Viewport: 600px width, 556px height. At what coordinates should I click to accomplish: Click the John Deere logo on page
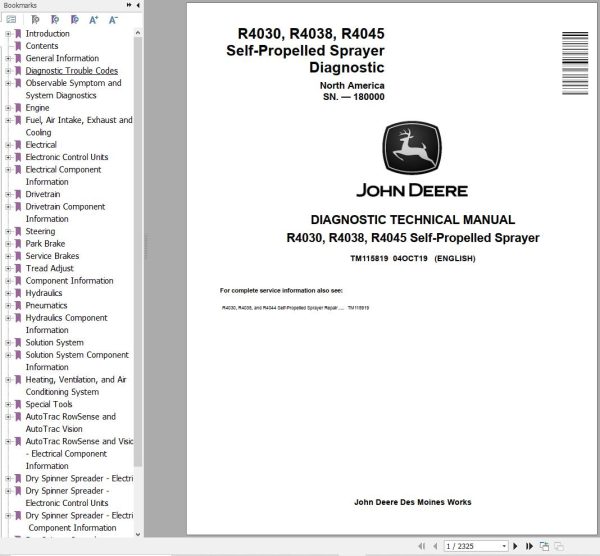click(x=412, y=147)
